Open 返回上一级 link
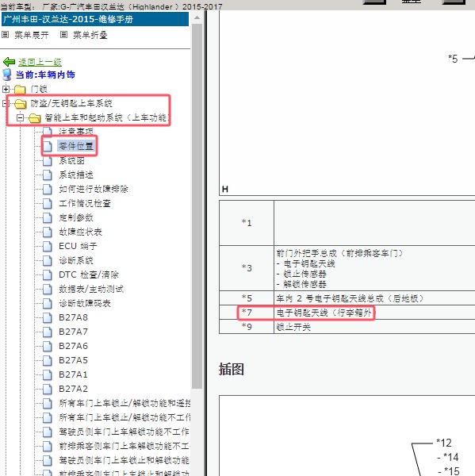This screenshot has height=476, width=475. click(x=40, y=62)
